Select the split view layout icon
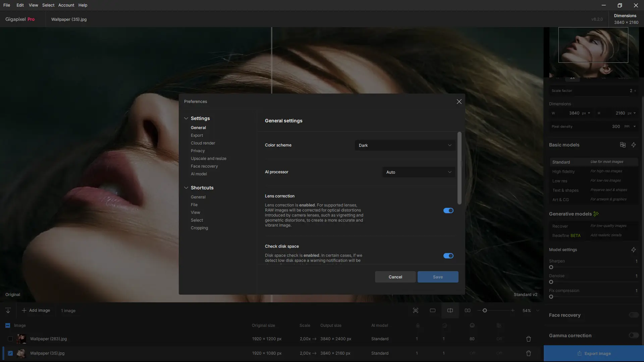Image resolution: width=644 pixels, height=362 pixels. click(450, 310)
